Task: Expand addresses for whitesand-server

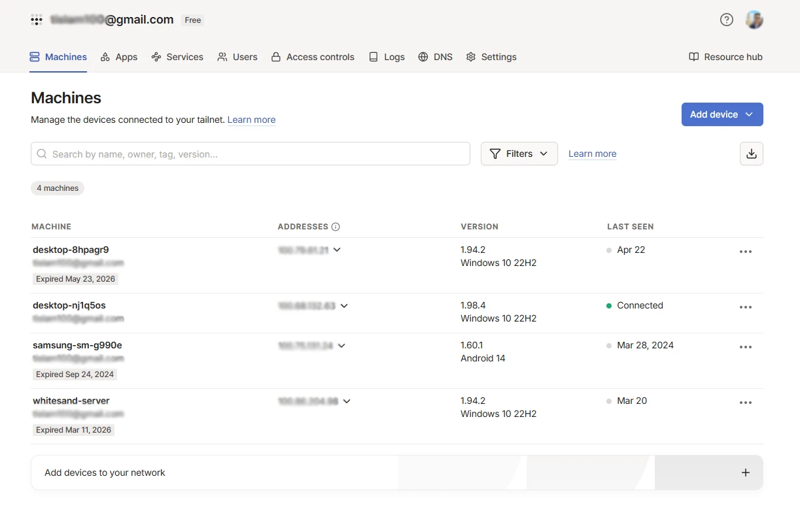Action: [347, 401]
